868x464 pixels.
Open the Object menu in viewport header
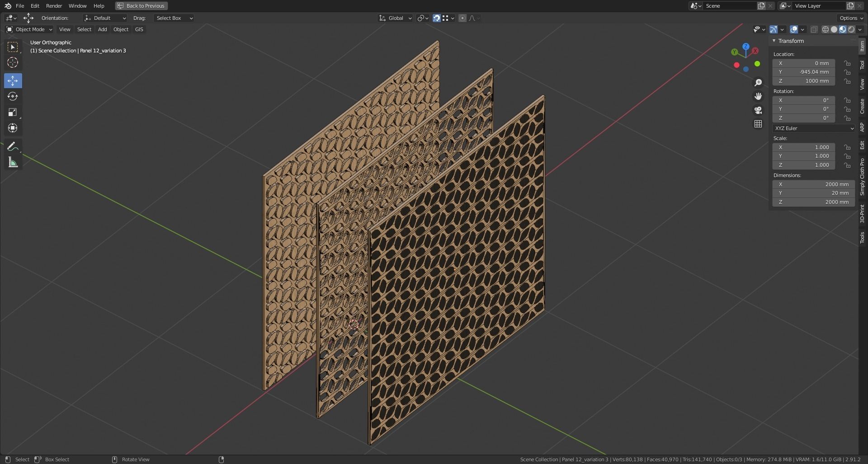(x=121, y=29)
